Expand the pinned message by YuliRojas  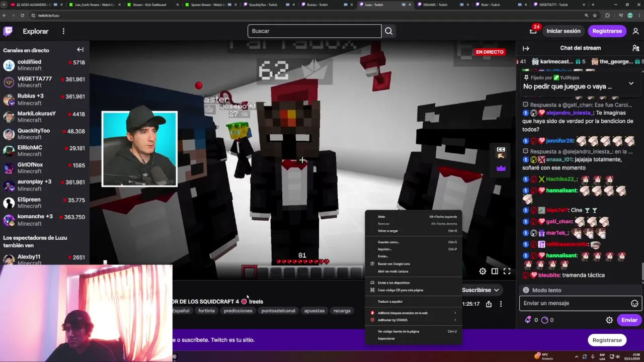click(631, 83)
